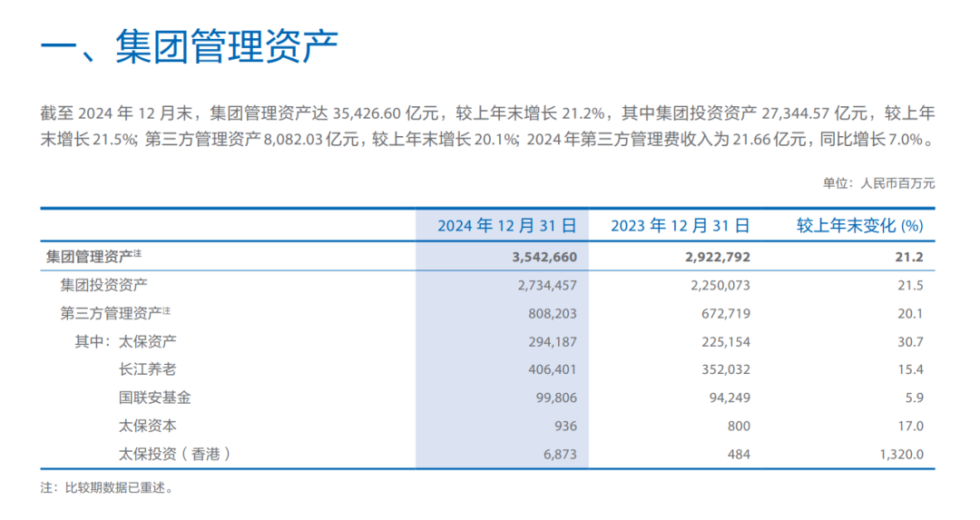980x520 pixels.
Task: Click the 406,401 value for 长江养老
Action: pyautogui.click(x=553, y=370)
